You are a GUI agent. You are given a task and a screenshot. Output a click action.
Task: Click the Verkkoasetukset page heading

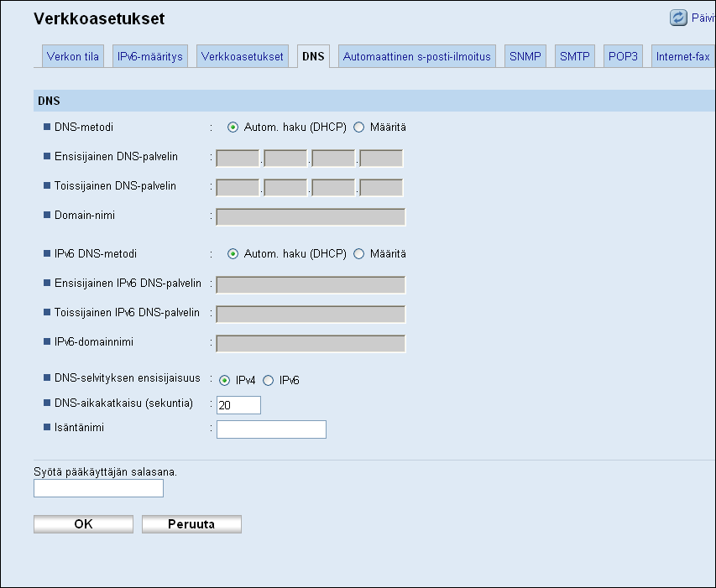point(99,18)
